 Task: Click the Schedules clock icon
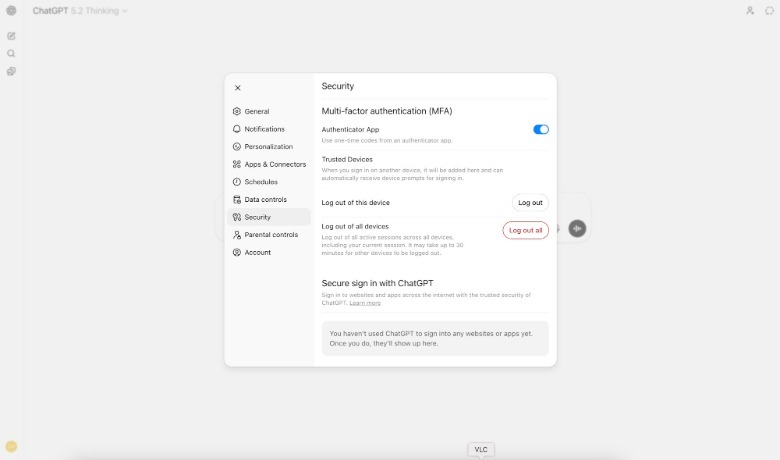[237, 182]
